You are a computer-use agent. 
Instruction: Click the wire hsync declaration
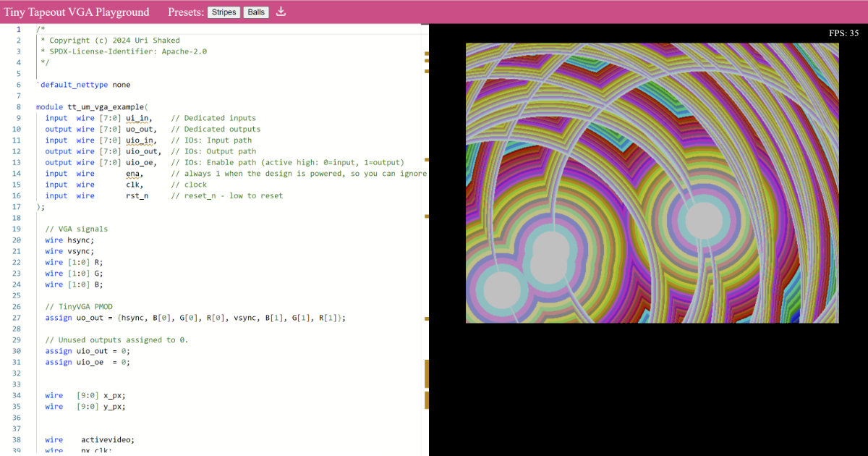coord(69,240)
